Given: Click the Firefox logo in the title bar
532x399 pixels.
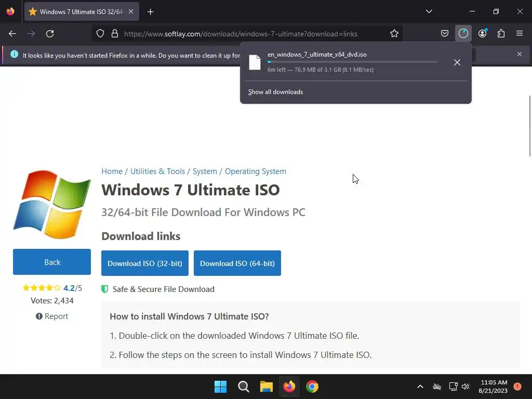Looking at the screenshot, I should coord(10,11).
